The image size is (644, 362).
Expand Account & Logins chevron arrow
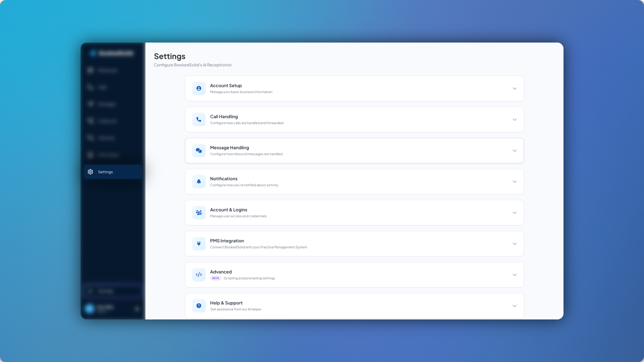[514, 213]
